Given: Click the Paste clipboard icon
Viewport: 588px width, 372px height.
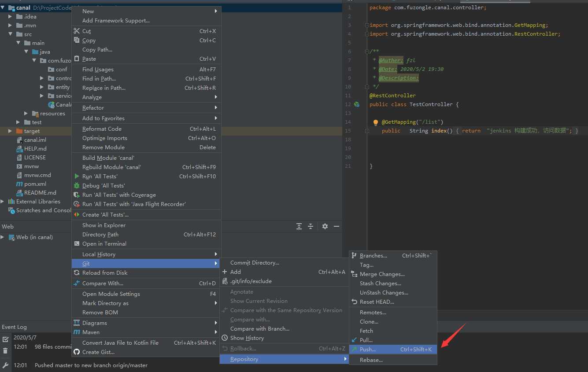Looking at the screenshot, I should (x=77, y=59).
